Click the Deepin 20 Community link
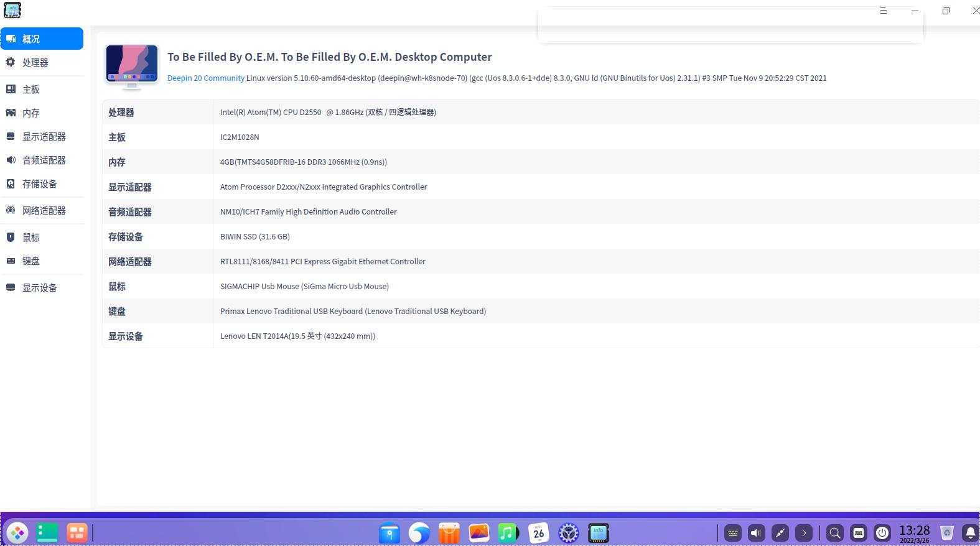The image size is (980, 546). tap(206, 78)
